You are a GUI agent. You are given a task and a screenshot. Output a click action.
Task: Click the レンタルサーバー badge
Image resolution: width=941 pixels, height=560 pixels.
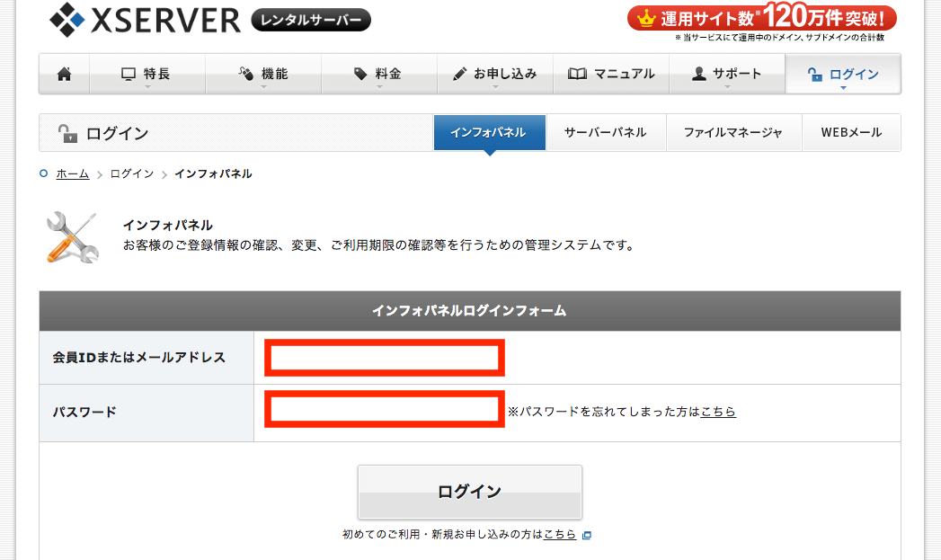pos(311,19)
